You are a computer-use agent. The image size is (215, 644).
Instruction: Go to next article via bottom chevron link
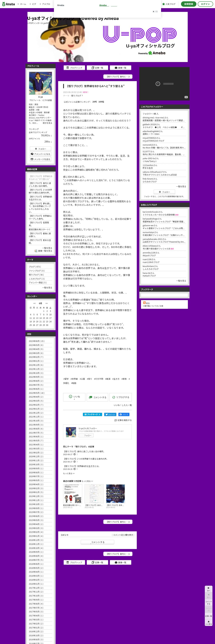click(x=118, y=554)
